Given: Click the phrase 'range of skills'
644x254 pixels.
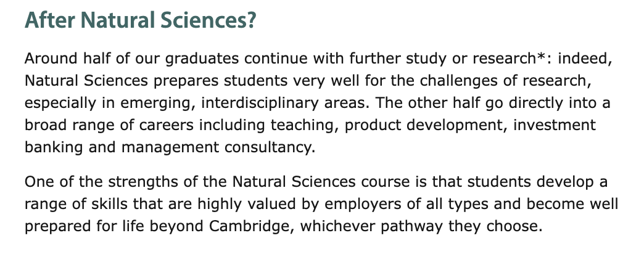Looking at the screenshot, I should tap(76, 204).
